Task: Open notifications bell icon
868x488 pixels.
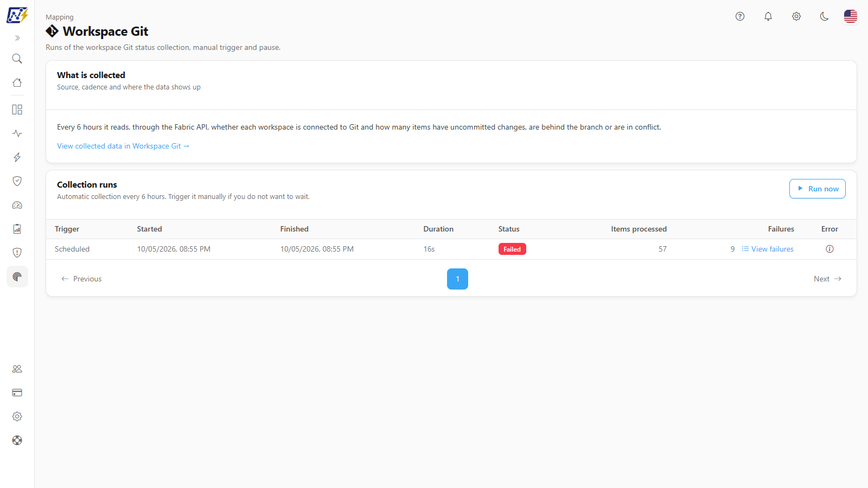Action: [768, 16]
